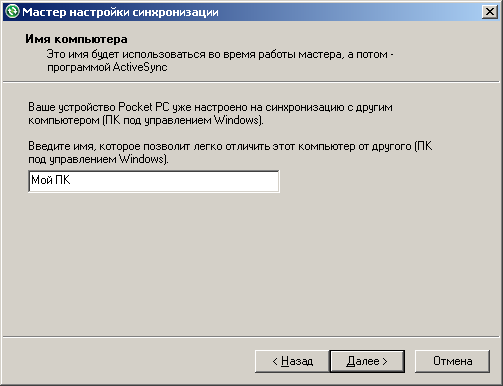Viewport: 503px width, 386px height.
Task: Go back with the Назад button
Action: [x=292, y=361]
